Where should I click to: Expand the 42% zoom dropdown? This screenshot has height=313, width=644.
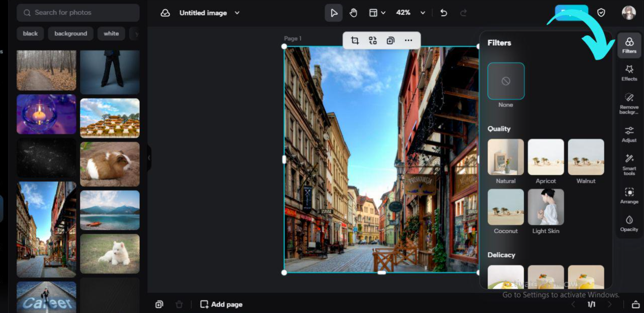(423, 13)
